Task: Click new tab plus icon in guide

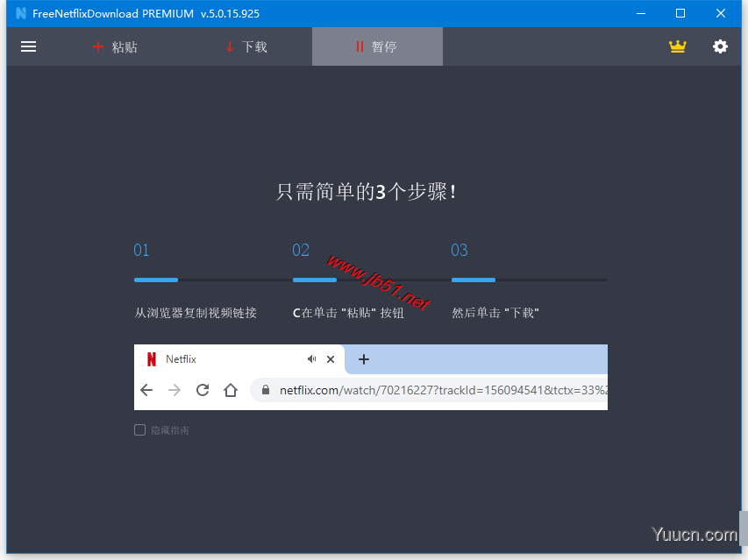Action: click(364, 359)
